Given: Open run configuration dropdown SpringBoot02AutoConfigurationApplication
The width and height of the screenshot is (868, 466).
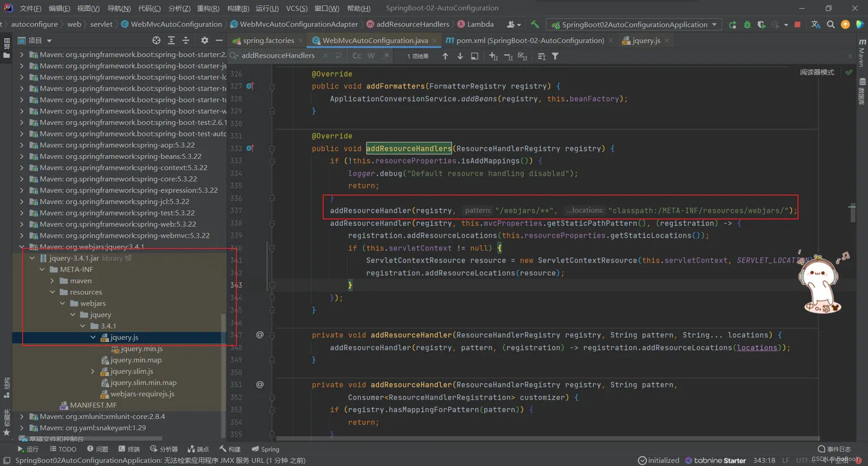Looking at the screenshot, I should (x=634, y=25).
